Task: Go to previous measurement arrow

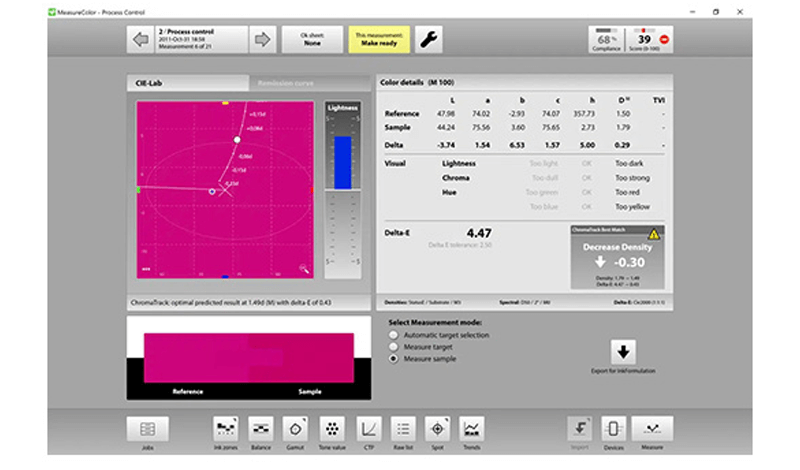Action: [140, 39]
